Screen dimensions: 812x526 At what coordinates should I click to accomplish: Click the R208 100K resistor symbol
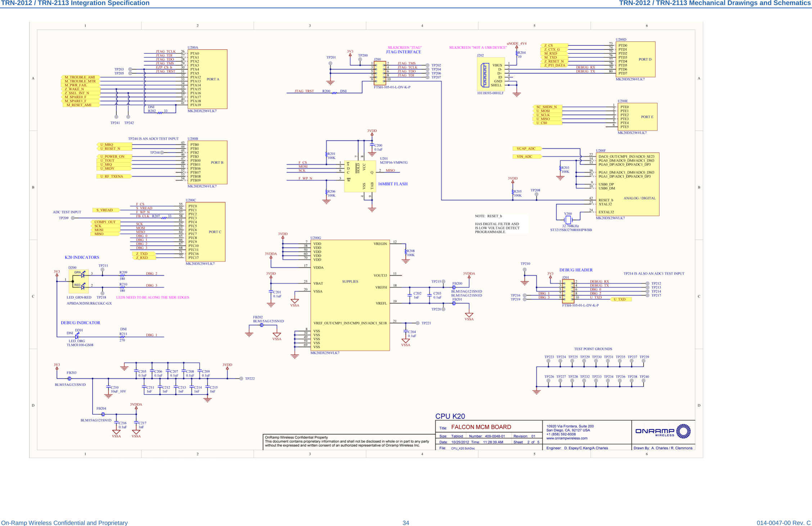click(406, 252)
